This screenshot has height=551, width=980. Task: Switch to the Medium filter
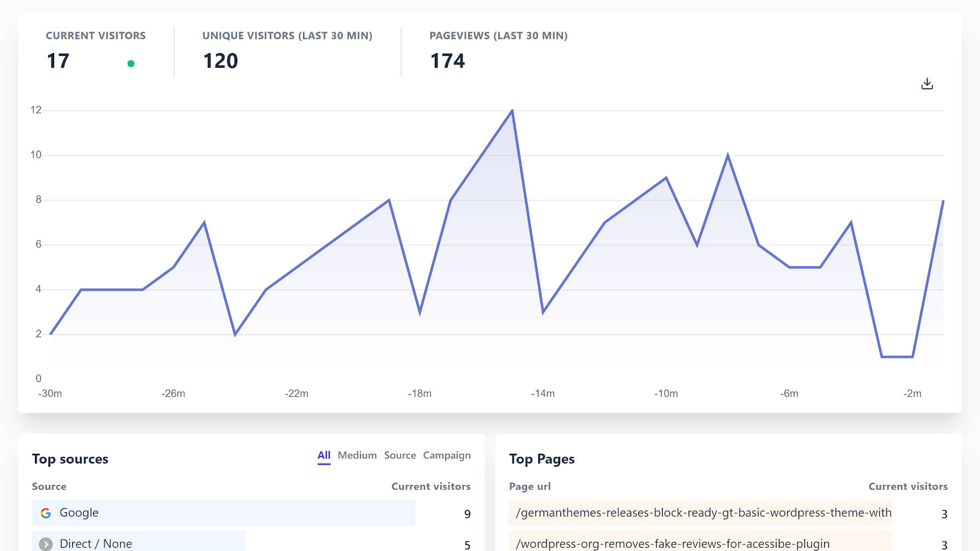tap(358, 455)
